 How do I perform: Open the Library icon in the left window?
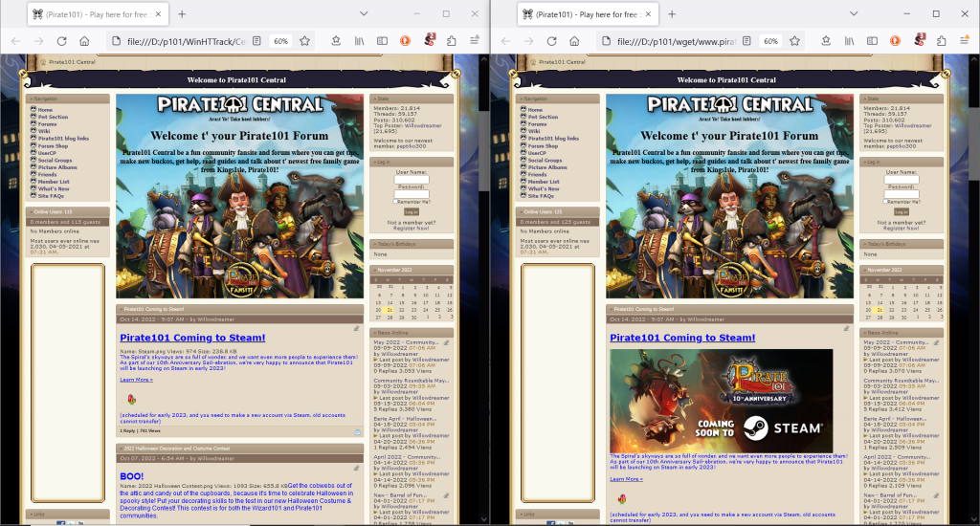pos(360,41)
